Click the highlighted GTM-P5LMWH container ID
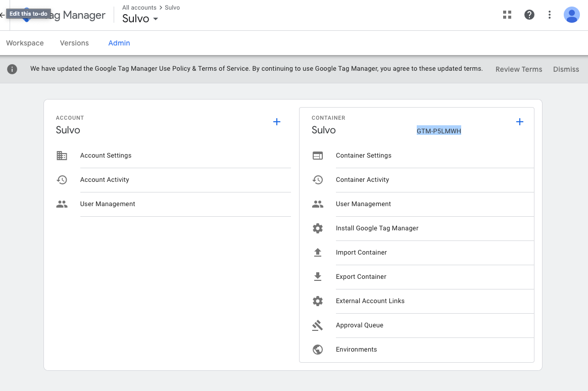Image resolution: width=588 pixels, height=391 pixels. 439,131
